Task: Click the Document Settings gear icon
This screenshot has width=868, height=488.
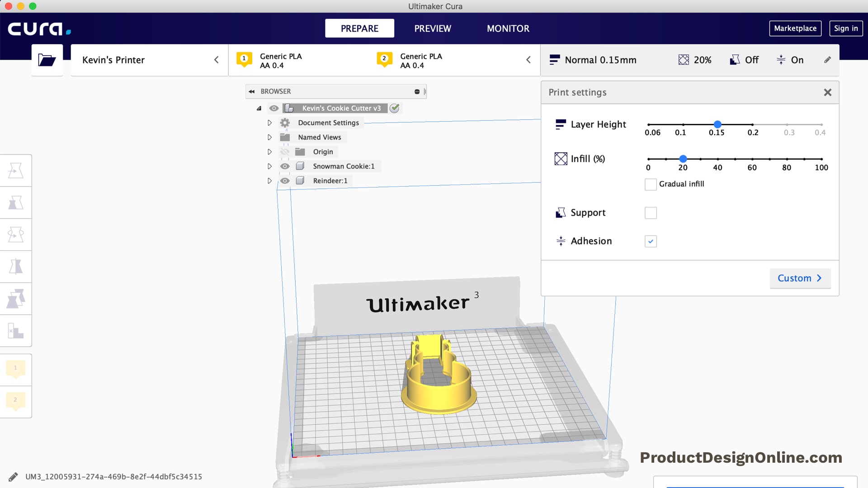Action: [x=285, y=122]
